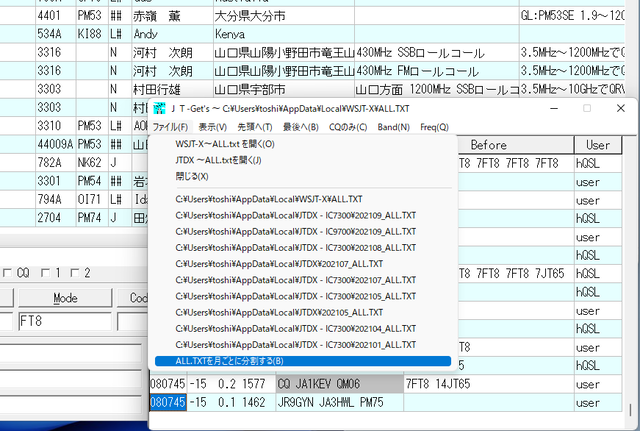This screenshot has width=640, height=431.
Task: Click the JT-Get's app icon in title bar
Action: pyautogui.click(x=159, y=109)
